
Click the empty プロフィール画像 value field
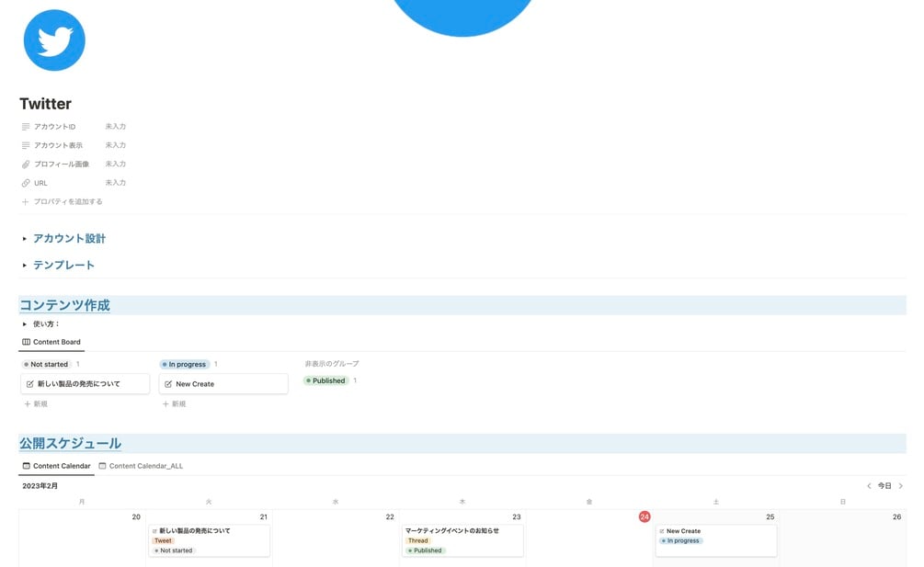pyautogui.click(x=116, y=164)
